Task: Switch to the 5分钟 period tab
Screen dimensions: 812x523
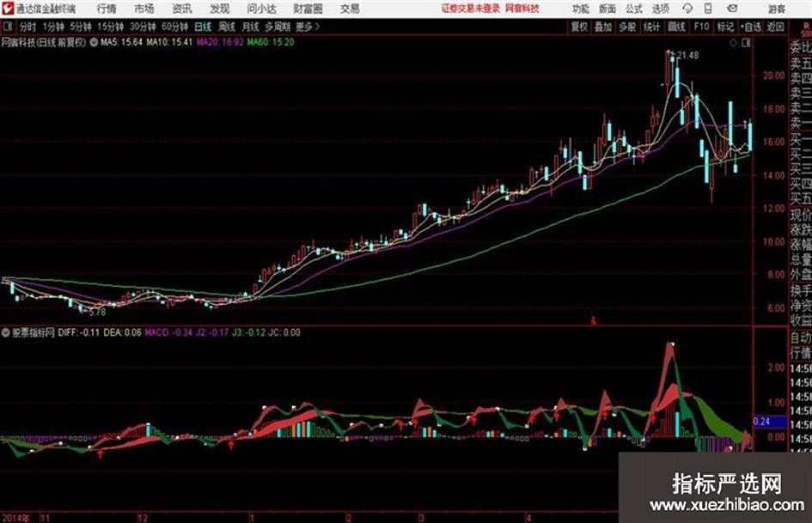Action: (x=80, y=27)
